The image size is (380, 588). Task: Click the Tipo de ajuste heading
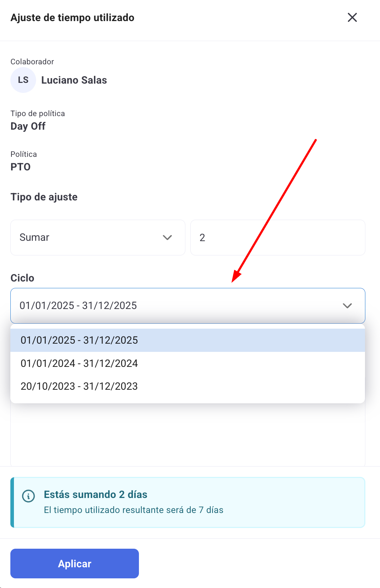click(x=44, y=197)
